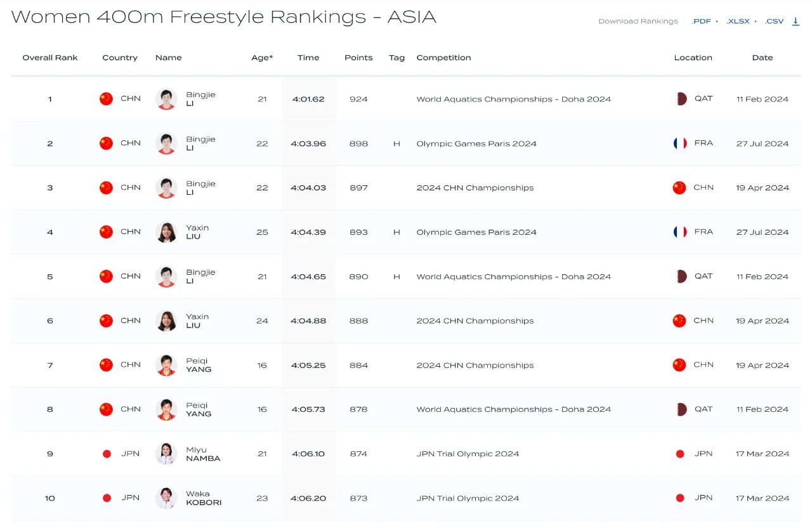Click the time 4:04.39
This screenshot has width=812, height=528.
coord(308,232)
